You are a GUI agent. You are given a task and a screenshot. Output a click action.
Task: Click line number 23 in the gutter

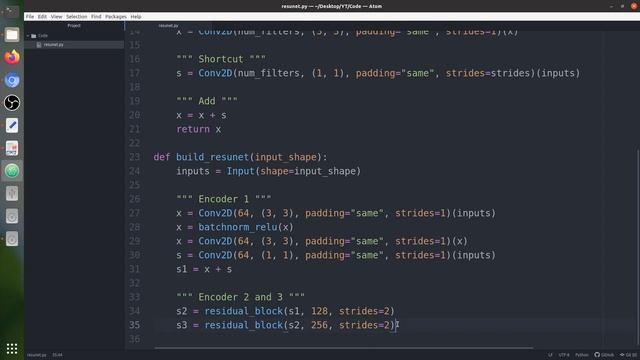click(x=135, y=157)
